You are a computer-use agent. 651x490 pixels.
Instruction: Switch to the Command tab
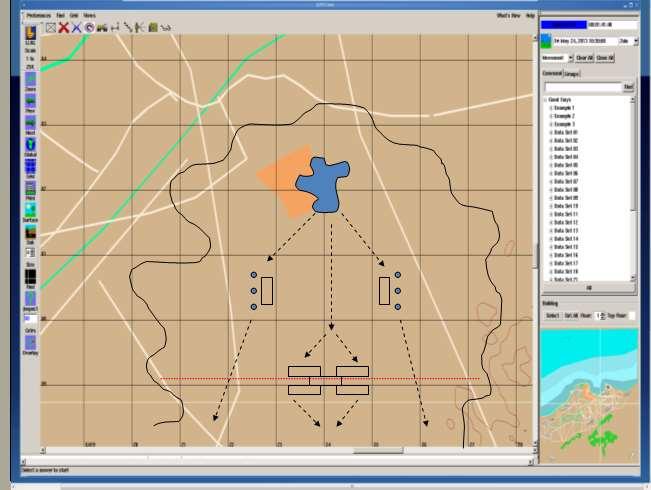click(552, 73)
